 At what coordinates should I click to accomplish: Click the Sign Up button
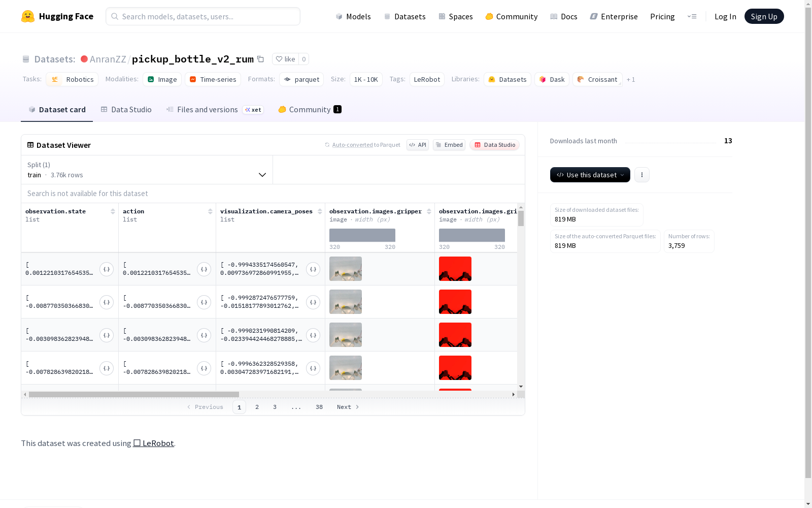coord(764,16)
